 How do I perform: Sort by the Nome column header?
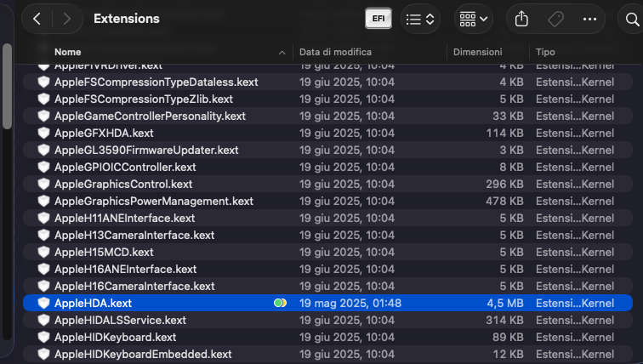[68, 52]
